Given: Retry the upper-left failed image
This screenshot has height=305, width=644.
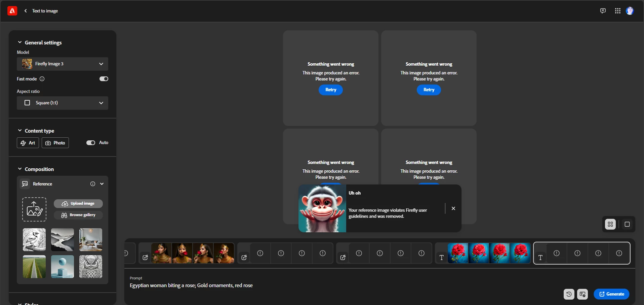Looking at the screenshot, I should point(331,90).
